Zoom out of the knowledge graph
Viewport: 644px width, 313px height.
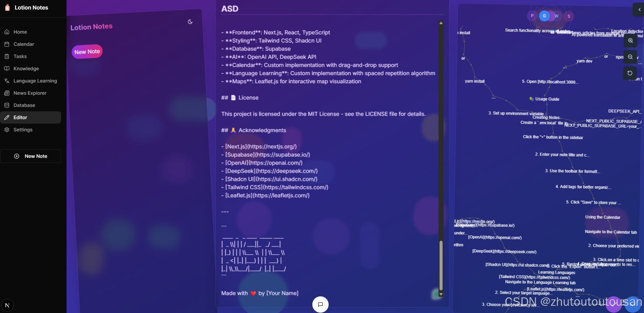click(630, 57)
